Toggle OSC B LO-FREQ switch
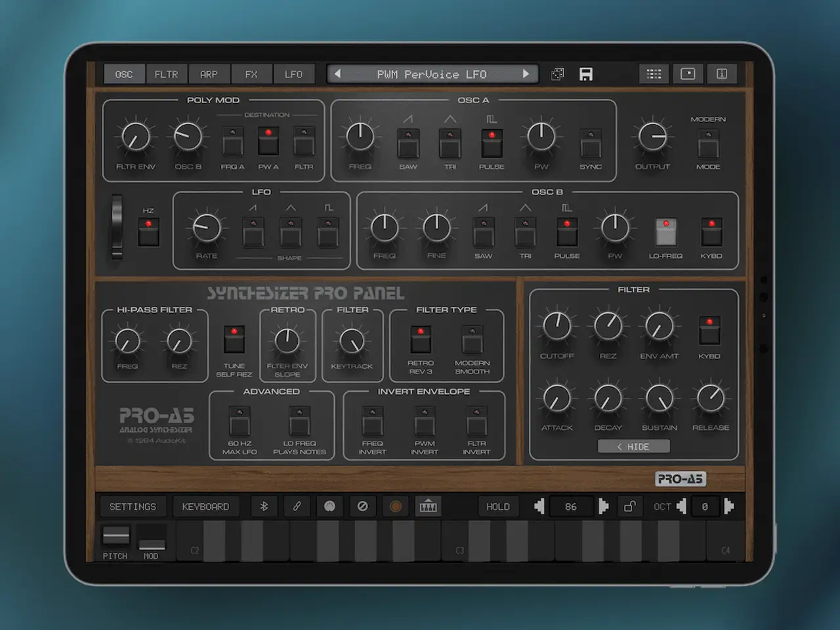The image size is (840, 630). tap(666, 232)
